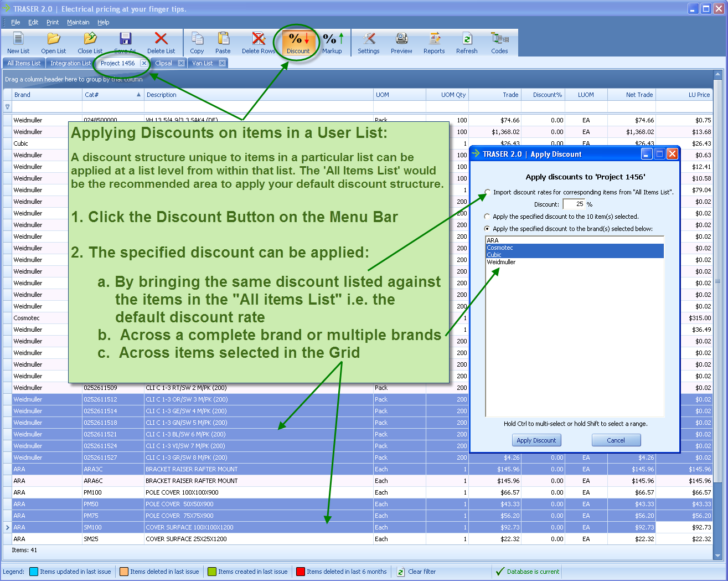
Task: Switch to the Integration List tab
Action: tap(70, 63)
